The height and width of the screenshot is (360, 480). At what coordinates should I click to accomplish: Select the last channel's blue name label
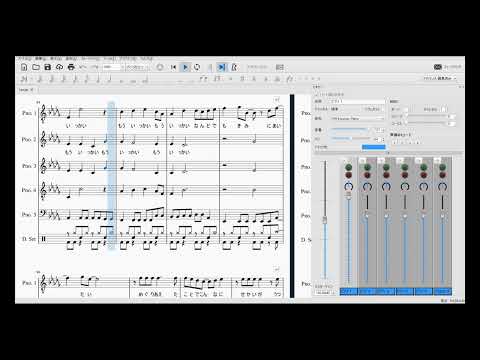[442, 291]
